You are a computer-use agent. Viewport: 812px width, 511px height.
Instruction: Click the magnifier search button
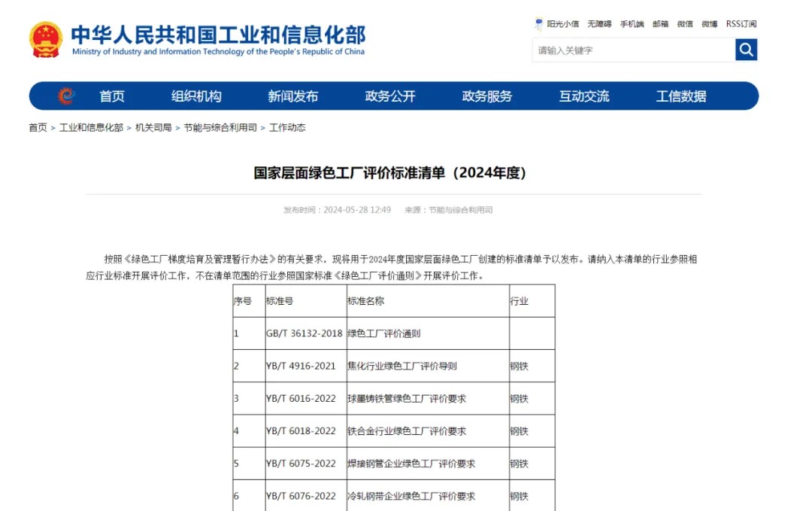pos(746,50)
